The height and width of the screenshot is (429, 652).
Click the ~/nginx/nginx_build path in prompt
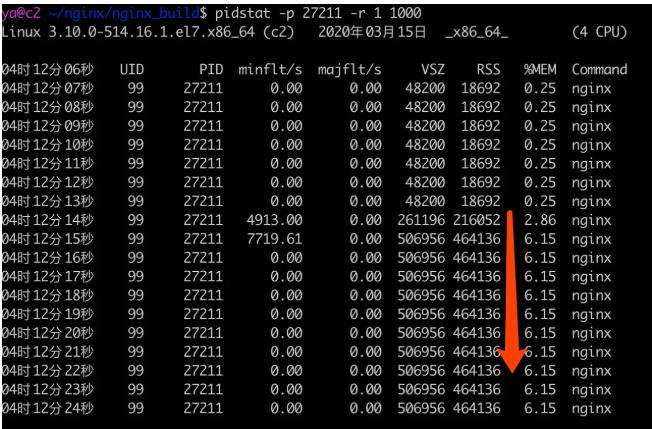(123, 14)
